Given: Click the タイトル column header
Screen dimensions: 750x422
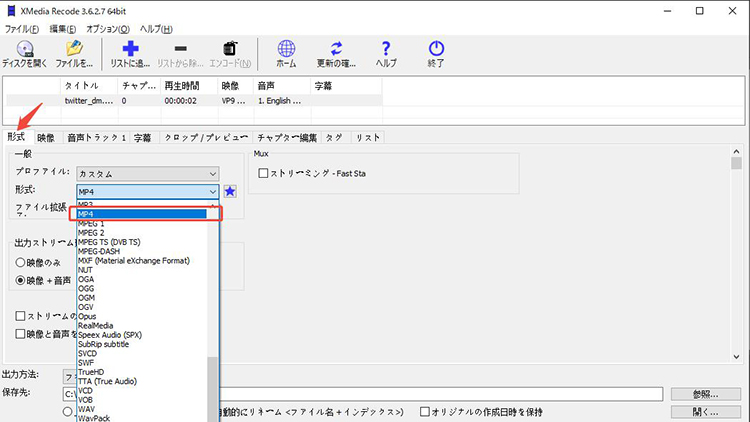Looking at the screenshot, I should (x=89, y=86).
